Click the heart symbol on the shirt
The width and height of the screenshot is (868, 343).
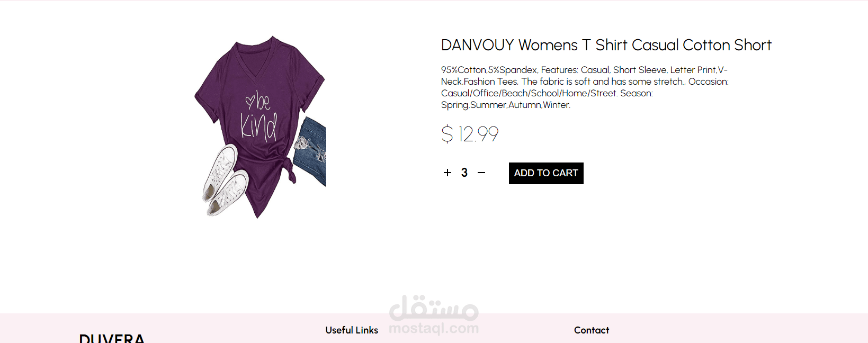[x=250, y=101]
